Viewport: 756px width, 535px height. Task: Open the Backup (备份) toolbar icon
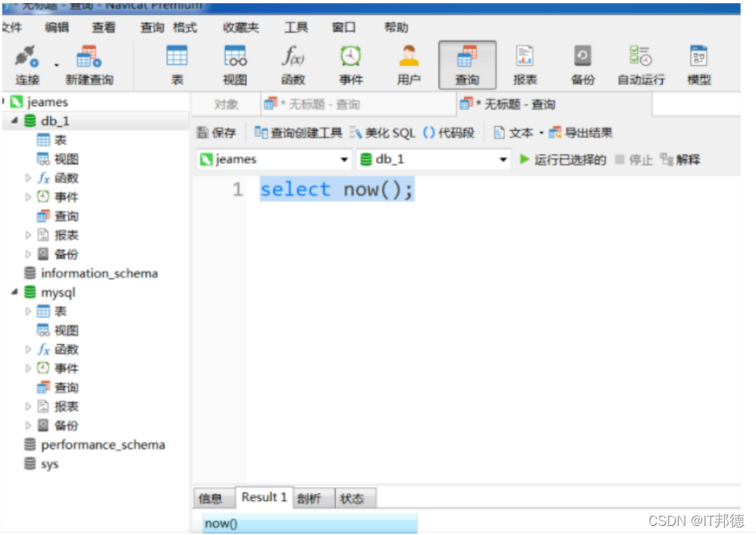[582, 65]
